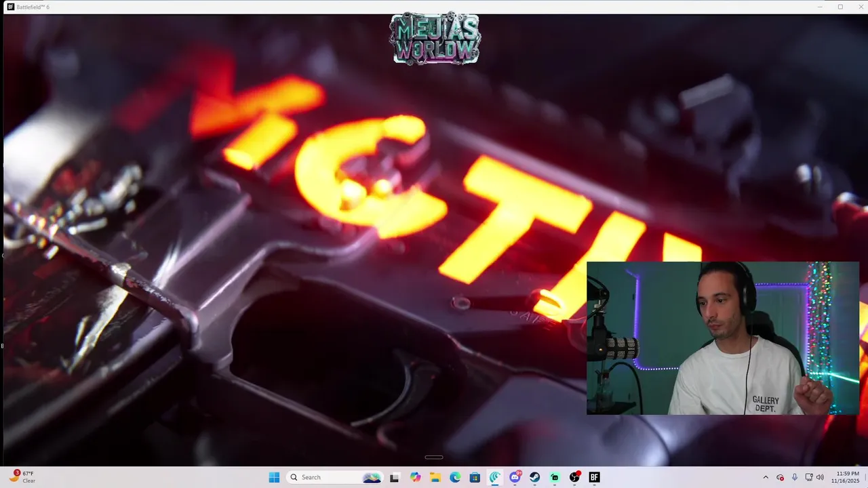The width and height of the screenshot is (868, 488).
Task: Open the green robot app on taskbar
Action: (x=555, y=477)
